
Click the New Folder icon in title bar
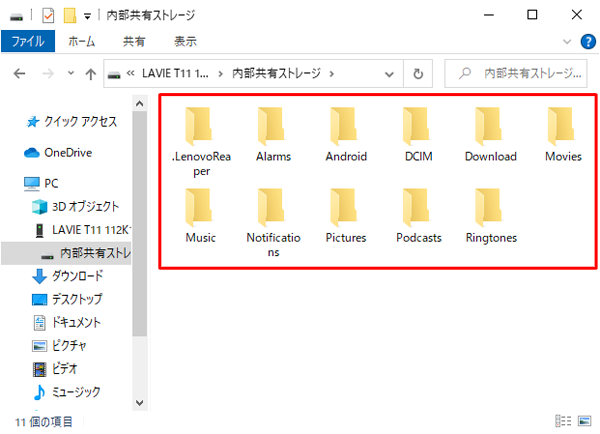click(x=70, y=16)
